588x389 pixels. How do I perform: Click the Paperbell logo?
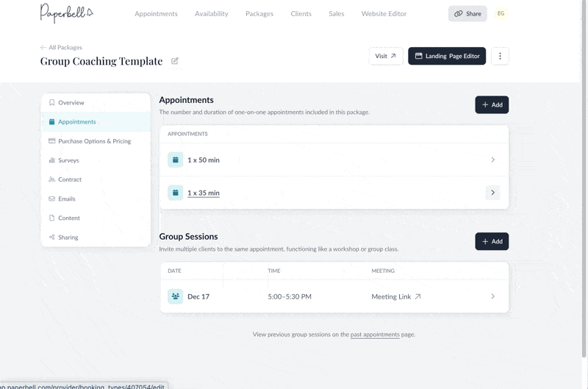[x=67, y=13]
